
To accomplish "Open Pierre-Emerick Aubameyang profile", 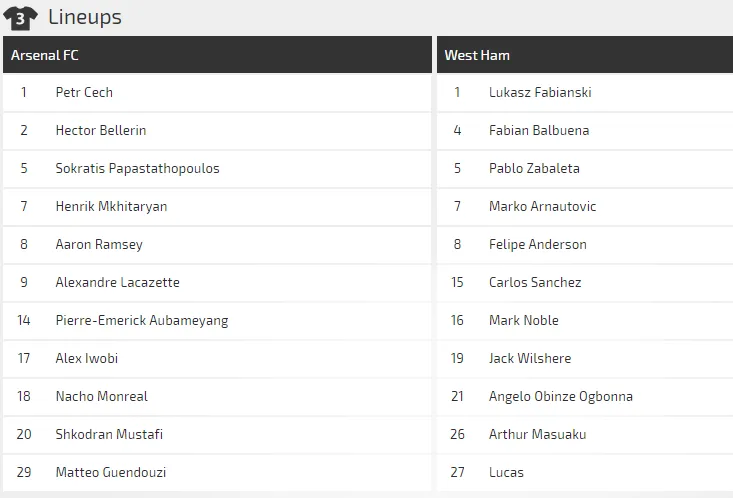I will (x=141, y=320).
